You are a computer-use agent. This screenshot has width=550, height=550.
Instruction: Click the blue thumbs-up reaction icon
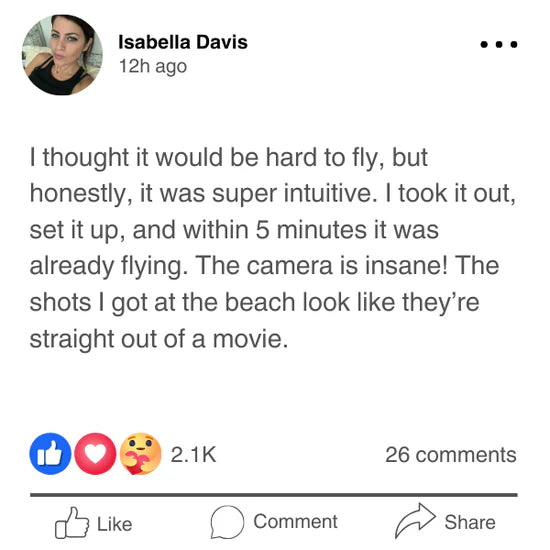[x=50, y=454]
